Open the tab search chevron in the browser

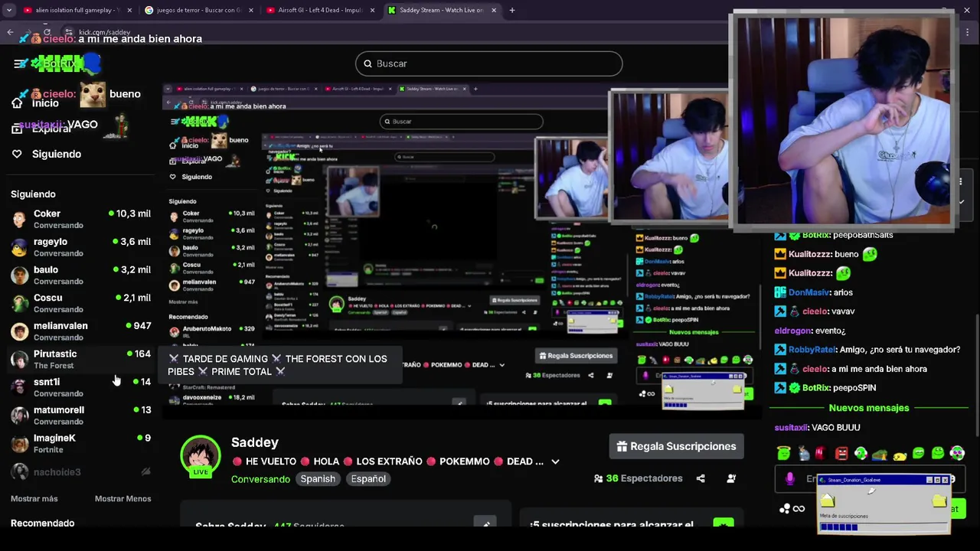point(11,10)
